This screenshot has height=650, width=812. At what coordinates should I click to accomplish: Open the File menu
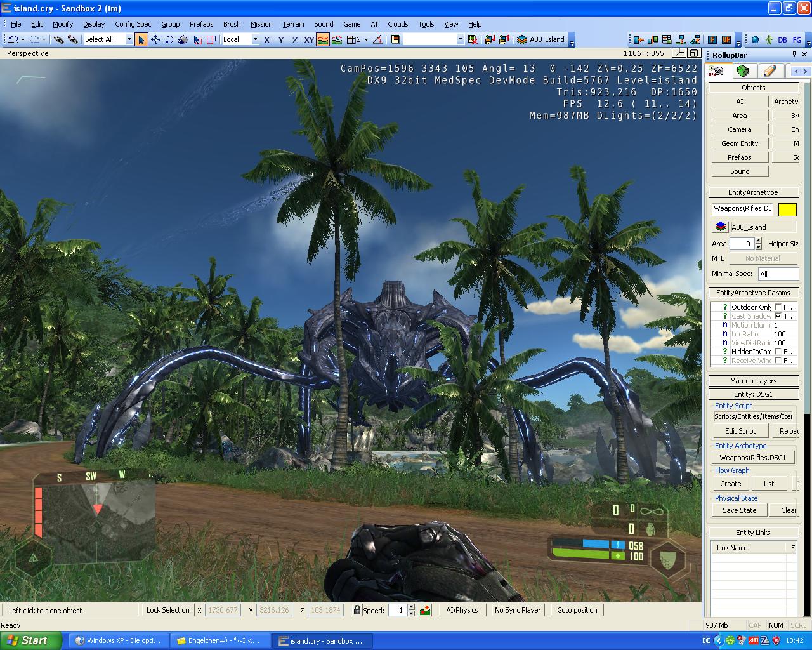tap(16, 24)
